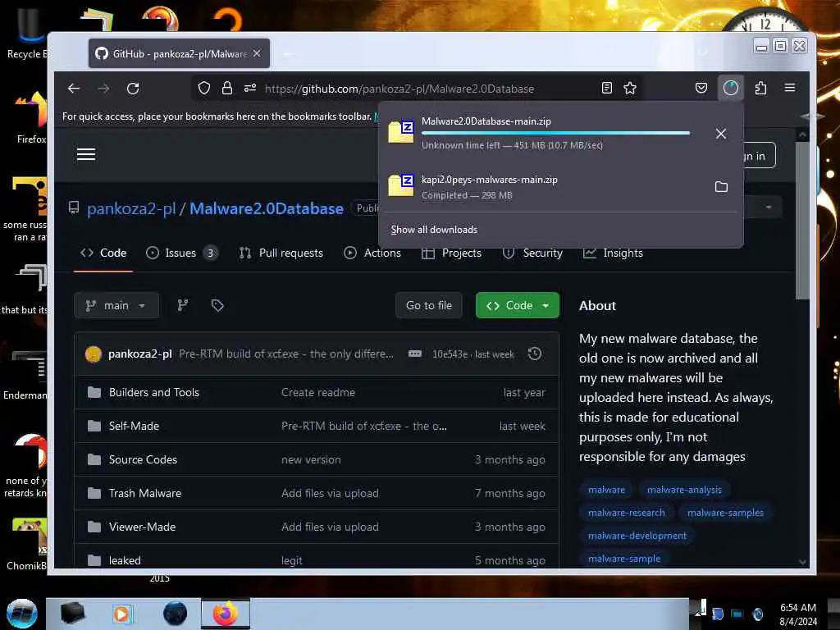
Task: Open the Trash Malware folder
Action: [145, 493]
